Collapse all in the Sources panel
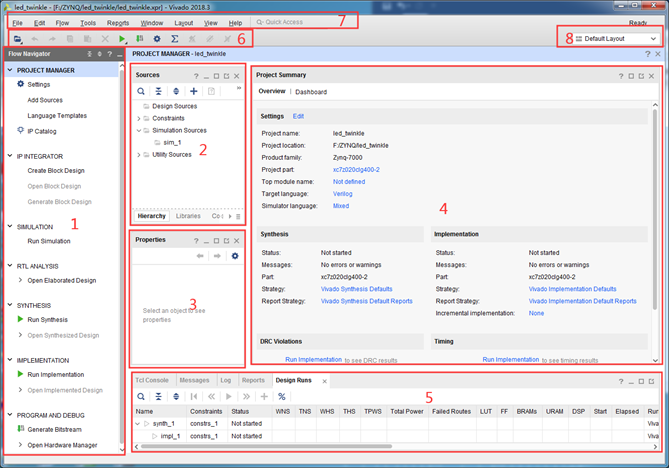The width and height of the screenshot is (669, 468). (158, 91)
